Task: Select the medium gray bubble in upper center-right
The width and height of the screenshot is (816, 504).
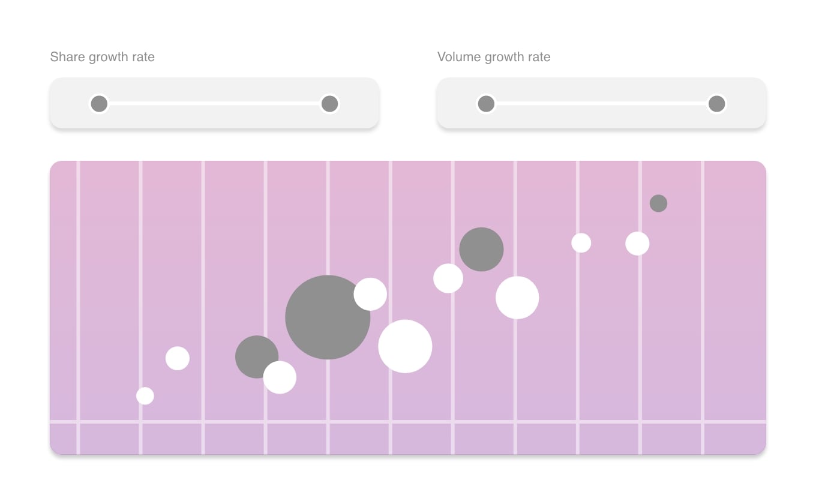Action: [x=481, y=249]
